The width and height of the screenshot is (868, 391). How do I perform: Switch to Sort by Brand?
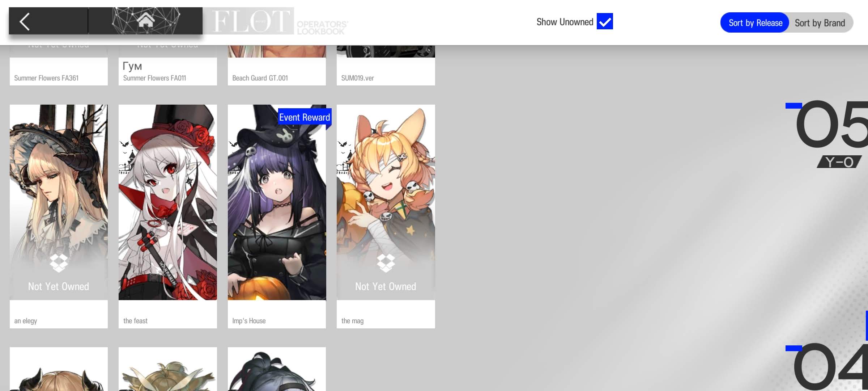pos(820,23)
